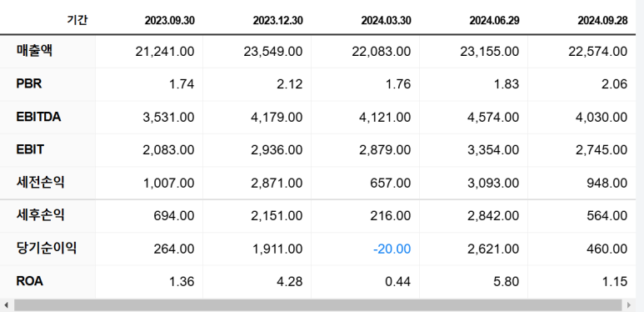Select the 매출액 value 22,083.00
The image size is (644, 312).
pyautogui.click(x=381, y=52)
